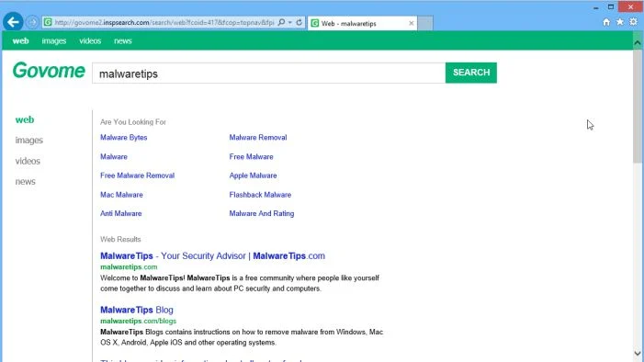Click the green 'malwaretips.com' result URL
The width and height of the screenshot is (644, 362).
coord(129,267)
